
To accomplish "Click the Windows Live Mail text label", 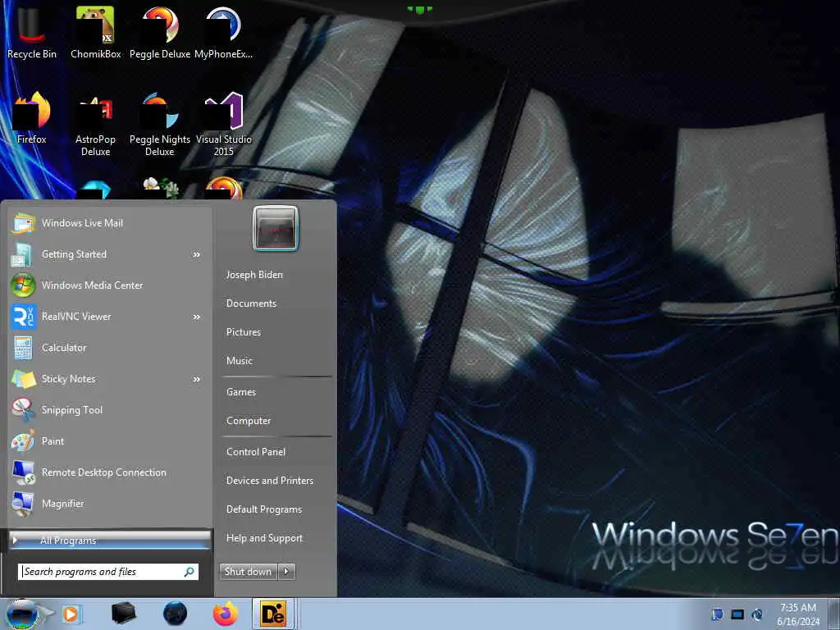I will click(83, 223).
